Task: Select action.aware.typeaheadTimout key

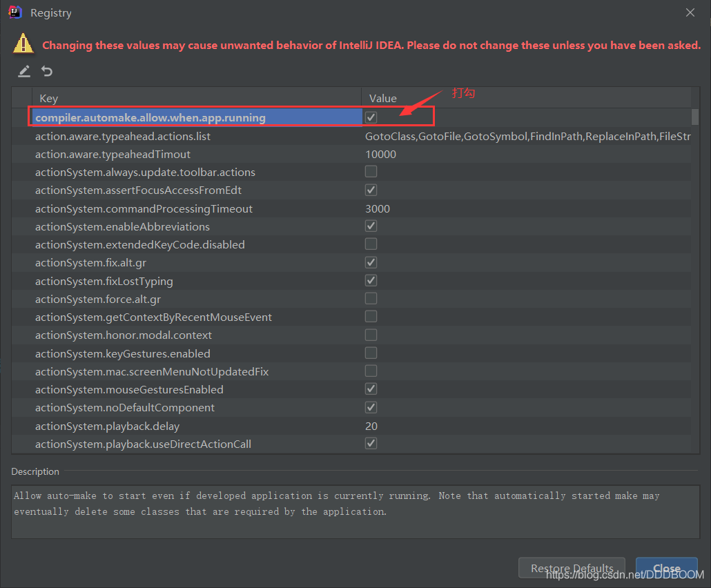Action: point(113,154)
